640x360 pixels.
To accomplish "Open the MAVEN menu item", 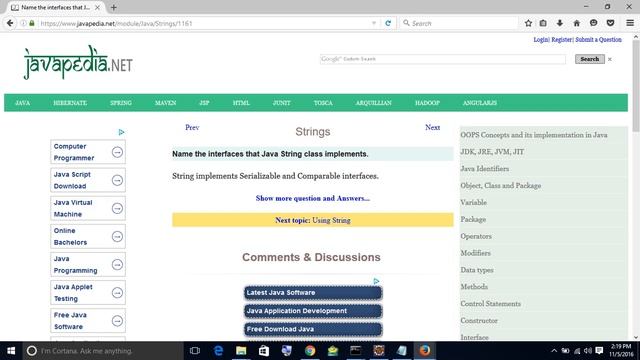I will (x=165, y=103).
